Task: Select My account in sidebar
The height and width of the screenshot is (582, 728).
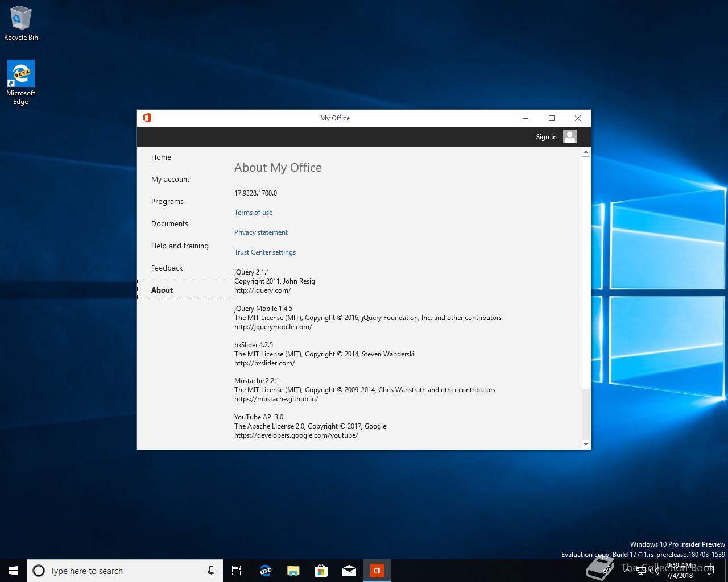Action: tap(170, 180)
